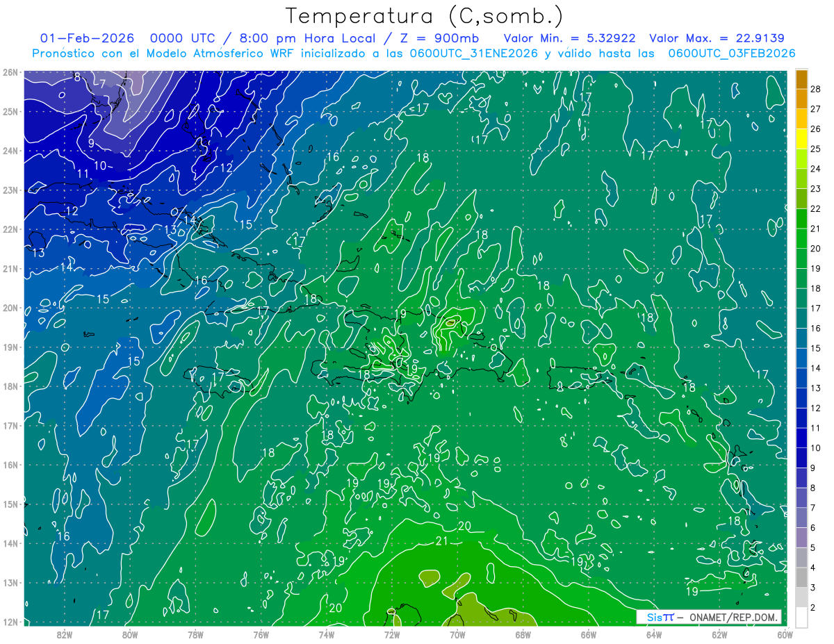Click the "24" label on the color scale
The height and width of the screenshot is (644, 834).
point(815,169)
